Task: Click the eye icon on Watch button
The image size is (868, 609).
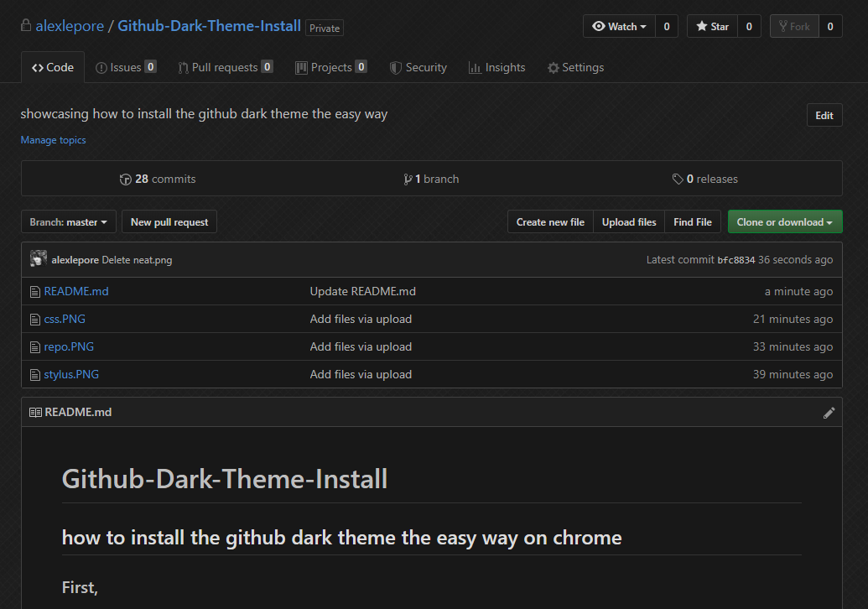Action: [599, 26]
